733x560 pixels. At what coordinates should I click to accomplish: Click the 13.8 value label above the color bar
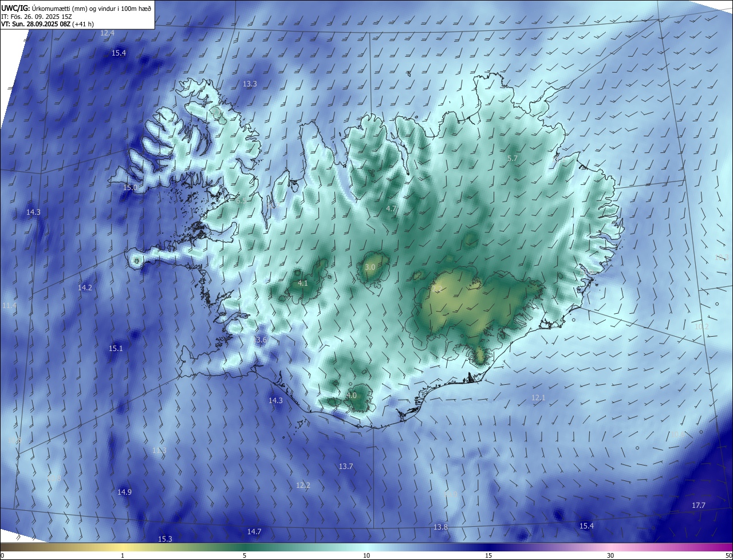coord(440,527)
